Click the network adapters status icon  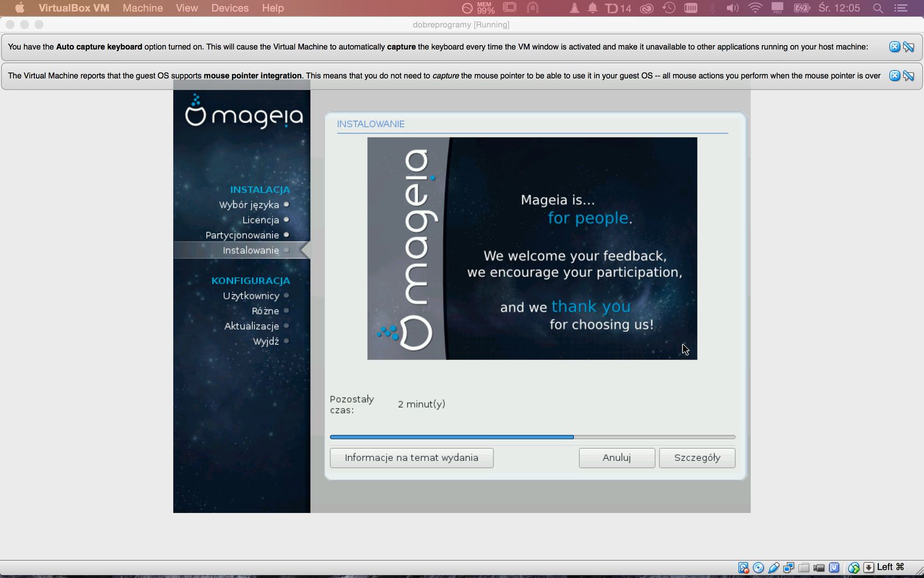point(789,568)
